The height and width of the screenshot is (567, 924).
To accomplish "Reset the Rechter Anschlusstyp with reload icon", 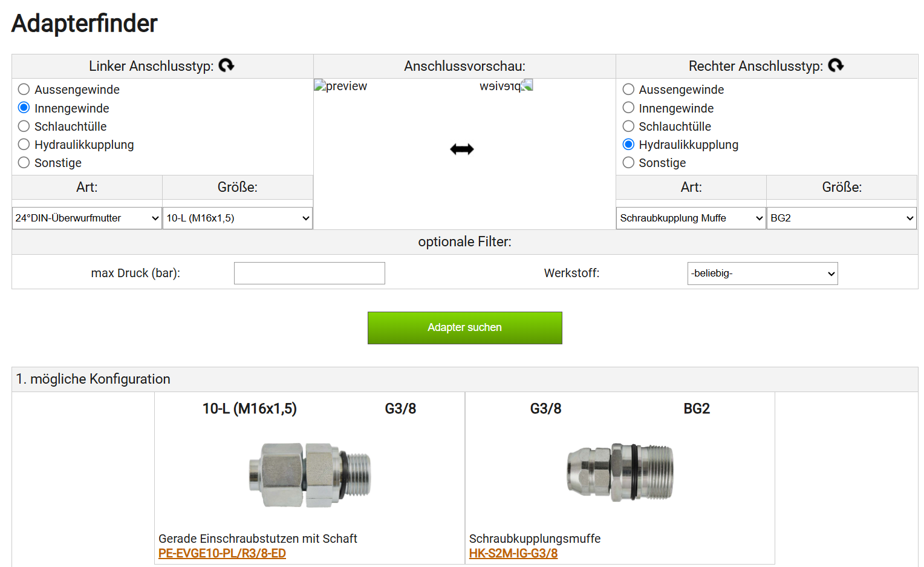I will pyautogui.click(x=836, y=65).
